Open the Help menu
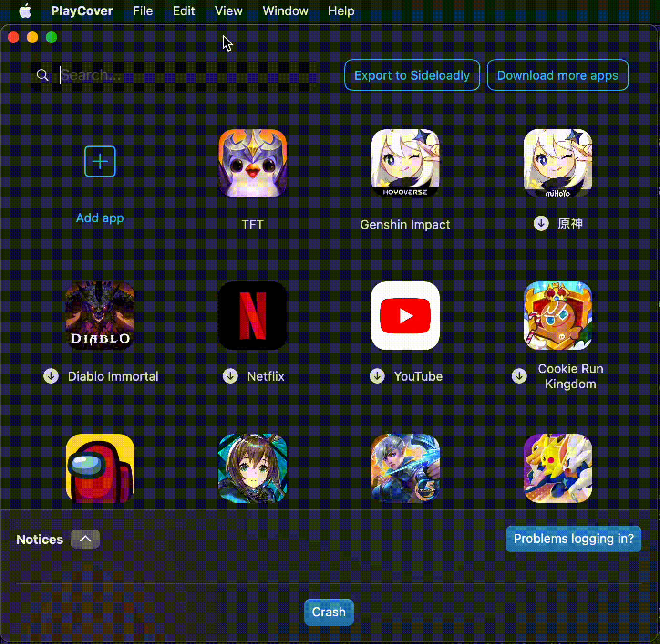Screen dimensions: 660x644 tap(341, 11)
